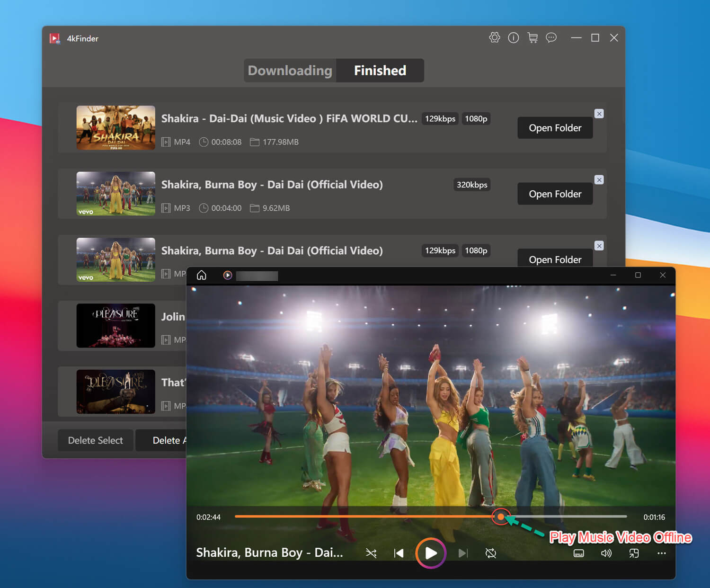This screenshot has height=588, width=710.
Task: Click the 9.62MB file size label
Action: [x=276, y=208]
